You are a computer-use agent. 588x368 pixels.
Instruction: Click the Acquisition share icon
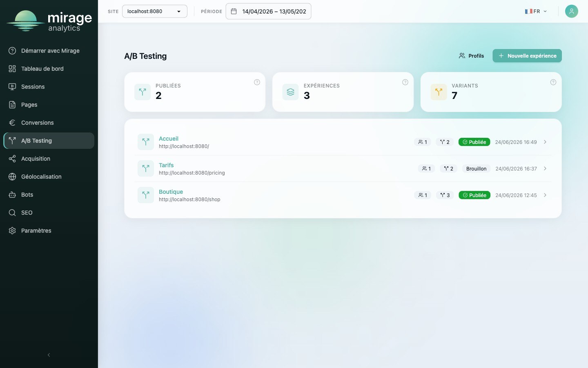[12, 159]
